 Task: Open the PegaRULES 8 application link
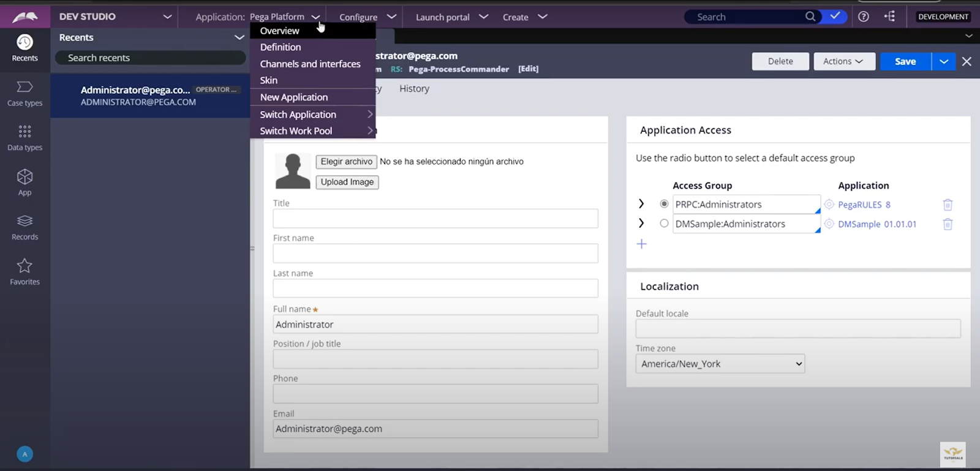coord(864,205)
